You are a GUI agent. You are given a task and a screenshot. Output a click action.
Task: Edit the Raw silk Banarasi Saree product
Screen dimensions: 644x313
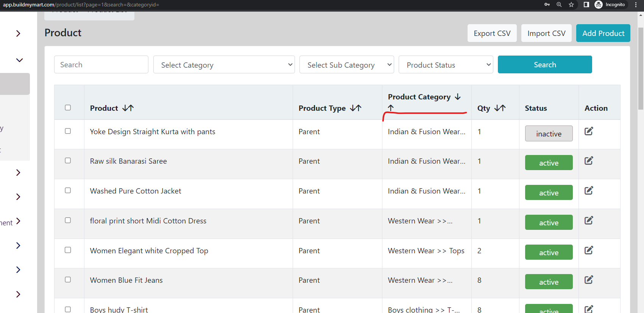pyautogui.click(x=589, y=161)
